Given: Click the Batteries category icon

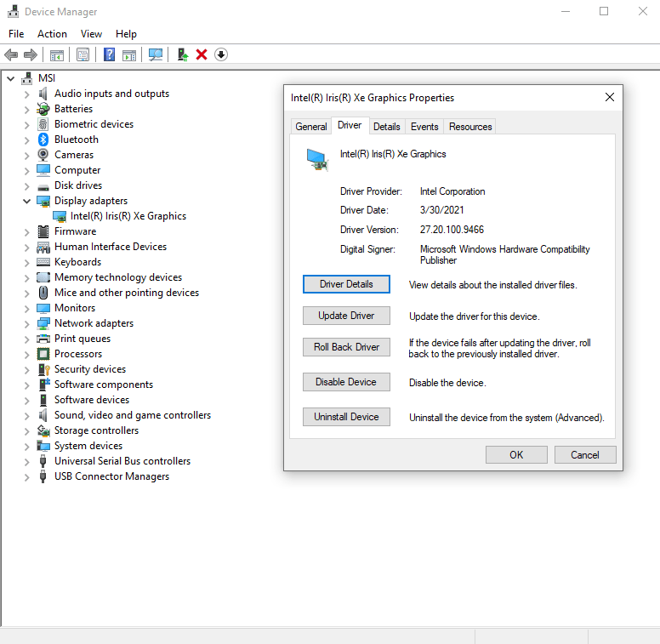Looking at the screenshot, I should 43,109.
